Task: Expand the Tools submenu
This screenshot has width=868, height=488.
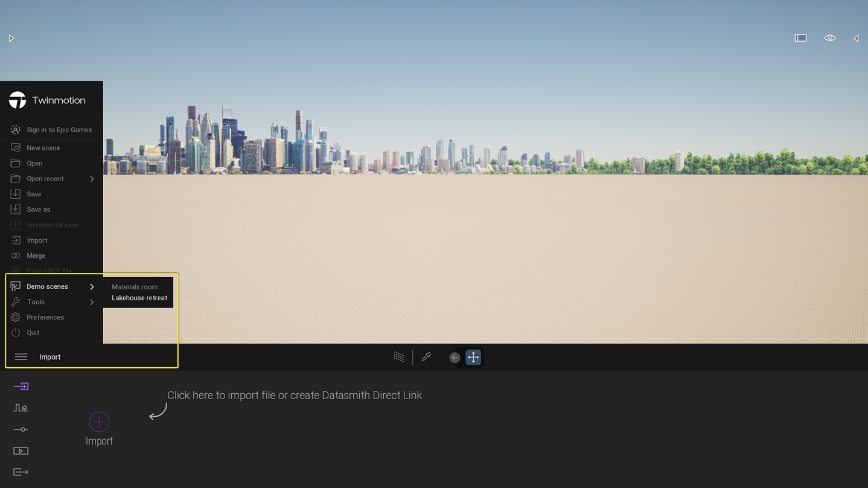Action: (36, 301)
